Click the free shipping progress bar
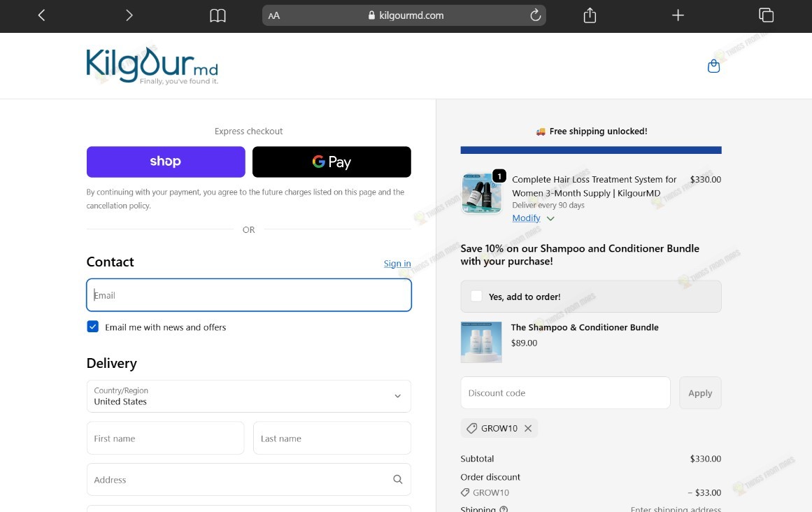Viewport: 812px width, 512px height. pos(591,150)
